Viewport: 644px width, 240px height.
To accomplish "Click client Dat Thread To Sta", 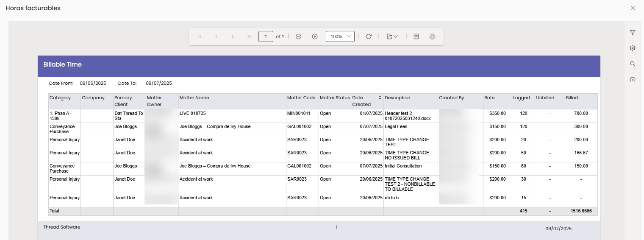I will (129, 116).
